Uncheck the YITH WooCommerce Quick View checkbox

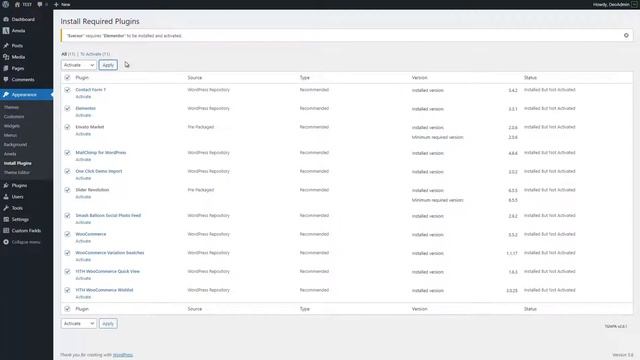tap(67, 271)
